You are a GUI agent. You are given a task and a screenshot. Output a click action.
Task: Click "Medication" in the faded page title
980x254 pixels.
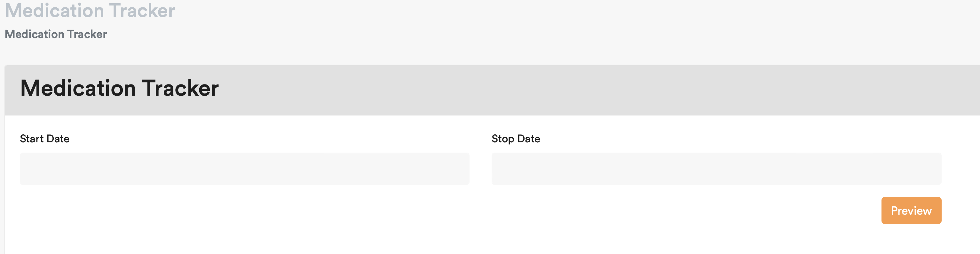[54, 11]
